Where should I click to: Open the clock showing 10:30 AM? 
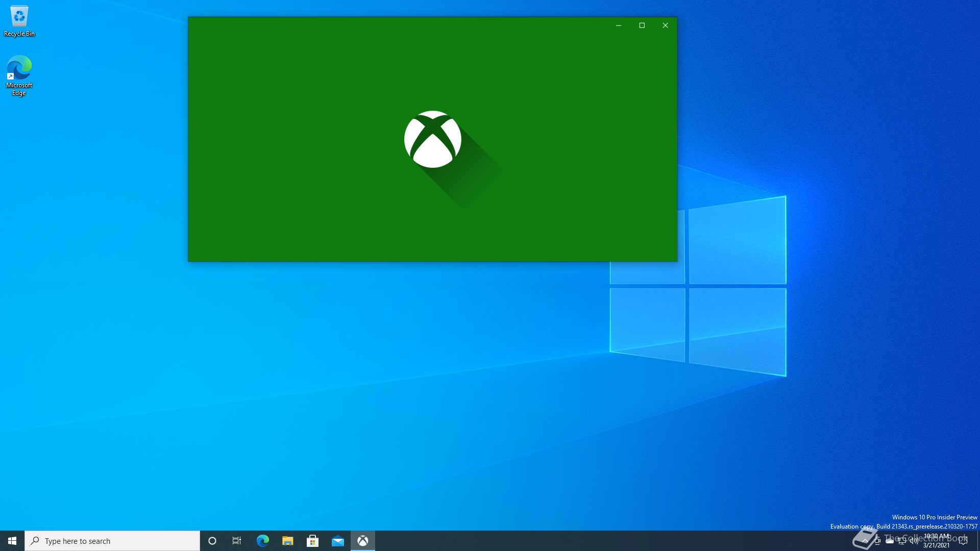point(937,541)
